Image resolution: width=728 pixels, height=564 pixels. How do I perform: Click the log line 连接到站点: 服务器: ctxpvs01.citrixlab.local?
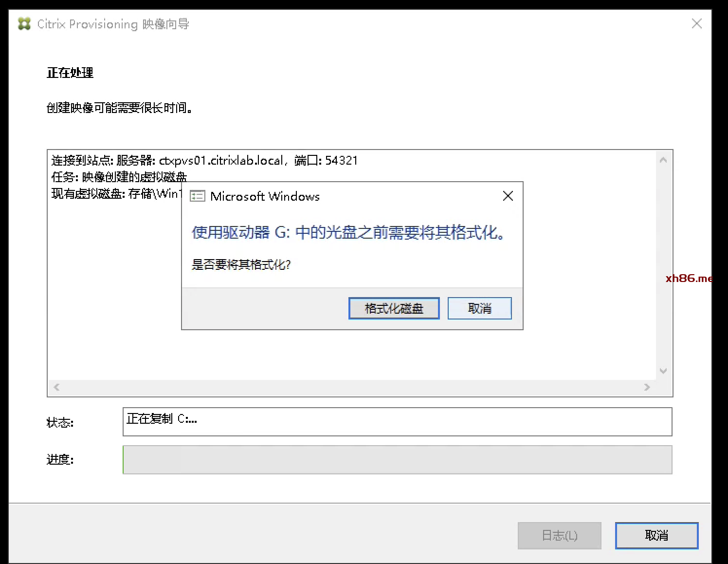204,160
